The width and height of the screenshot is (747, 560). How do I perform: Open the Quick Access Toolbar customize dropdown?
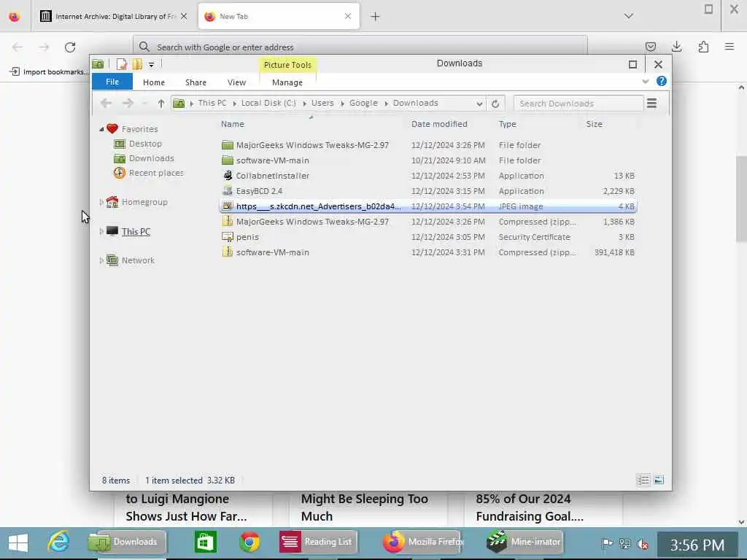tap(151, 64)
